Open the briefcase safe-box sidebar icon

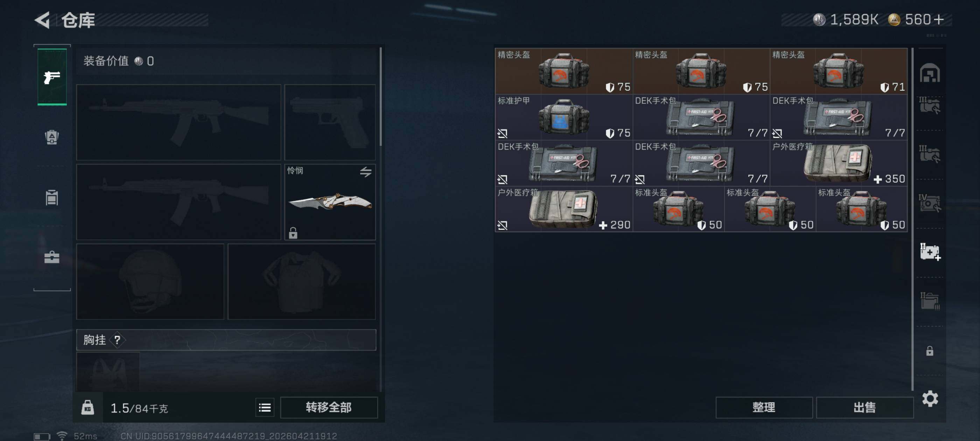click(52, 257)
